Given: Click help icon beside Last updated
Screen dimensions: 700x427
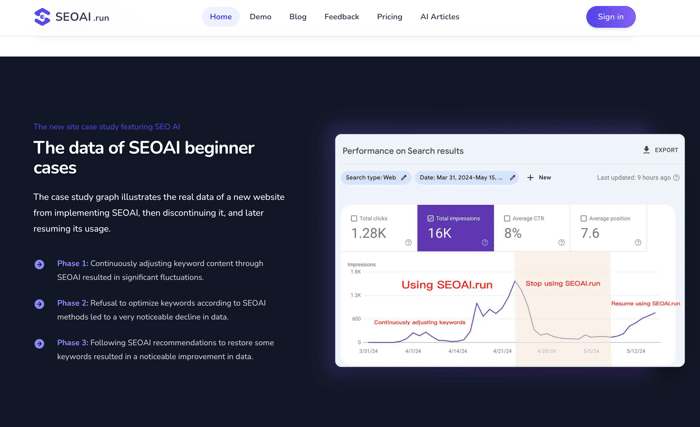Looking at the screenshot, I should [x=676, y=178].
